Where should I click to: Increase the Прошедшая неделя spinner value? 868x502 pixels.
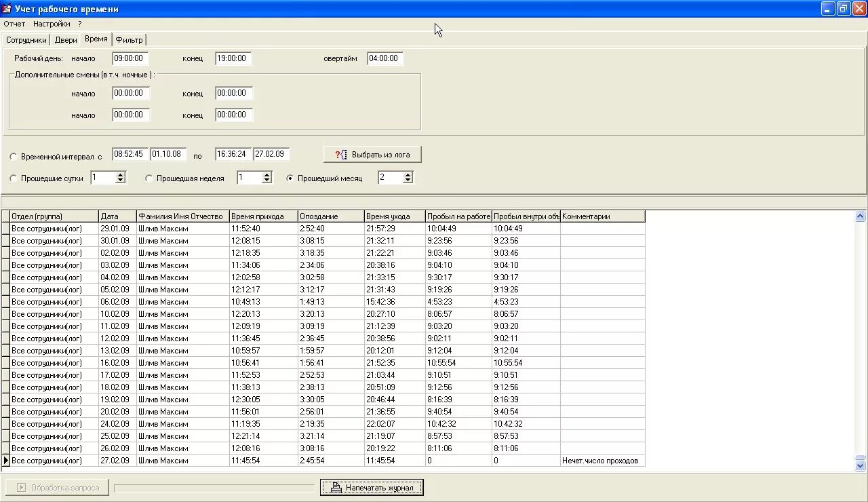click(267, 174)
